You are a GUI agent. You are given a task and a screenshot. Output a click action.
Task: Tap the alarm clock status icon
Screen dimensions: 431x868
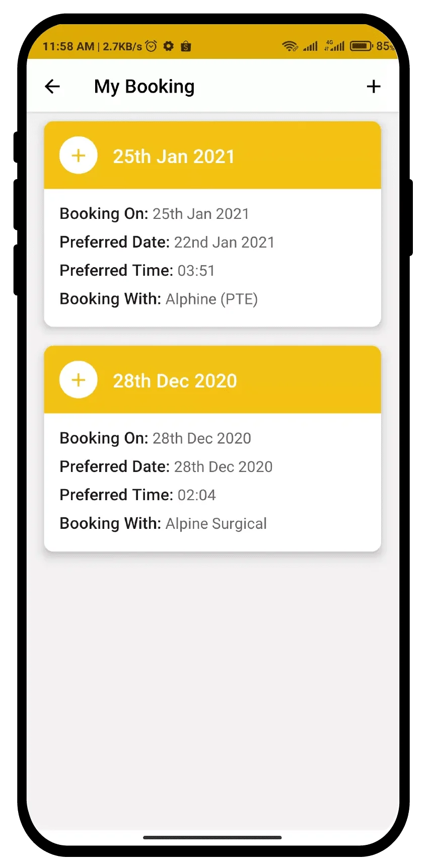[151, 46]
